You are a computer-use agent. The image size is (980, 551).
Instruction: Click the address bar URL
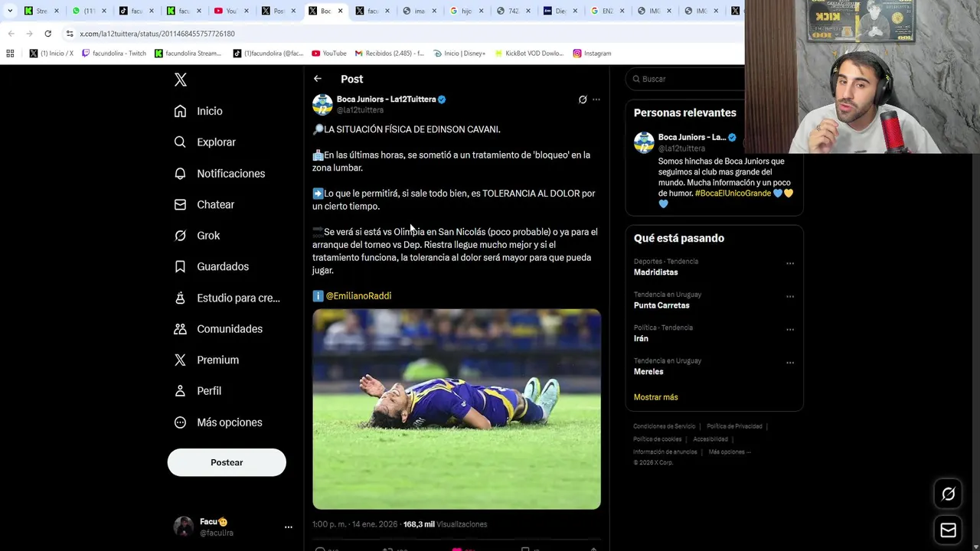[x=157, y=34]
